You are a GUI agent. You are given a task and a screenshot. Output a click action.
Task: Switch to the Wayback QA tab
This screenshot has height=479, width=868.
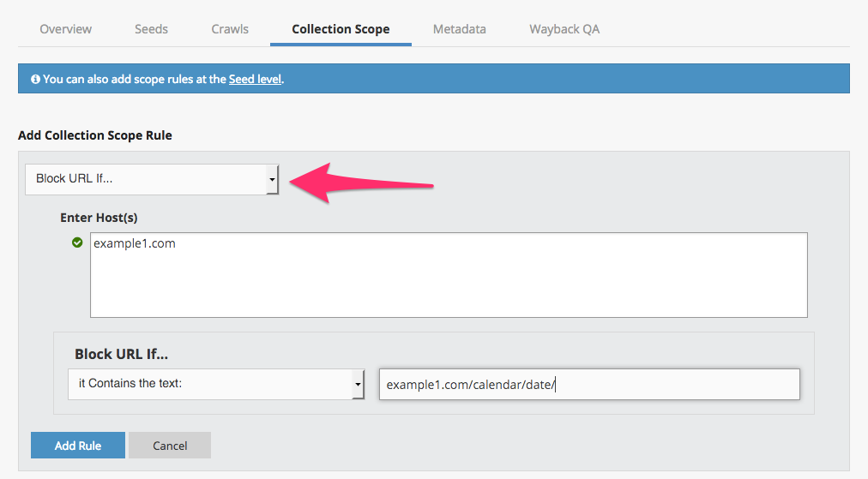click(x=564, y=29)
